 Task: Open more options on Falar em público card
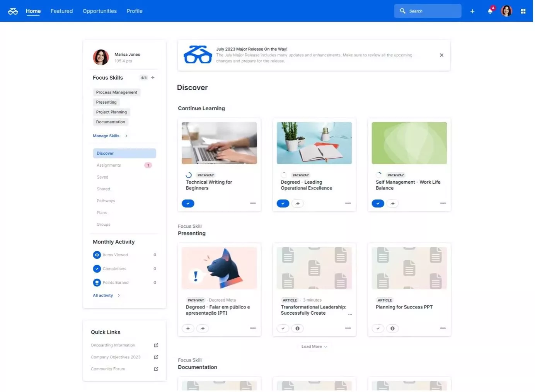click(x=254, y=329)
